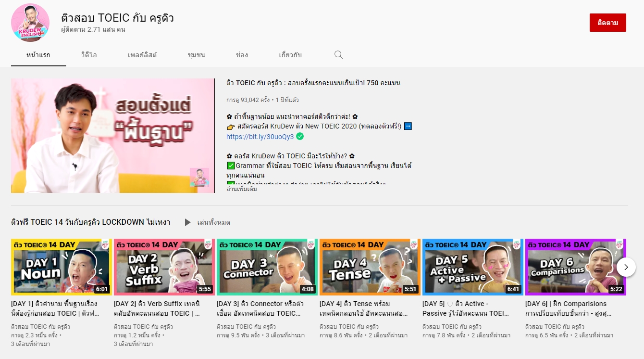Open the DAY 5 Active Passive thumbnail
Screen dimensions: 644x359
click(x=473, y=267)
